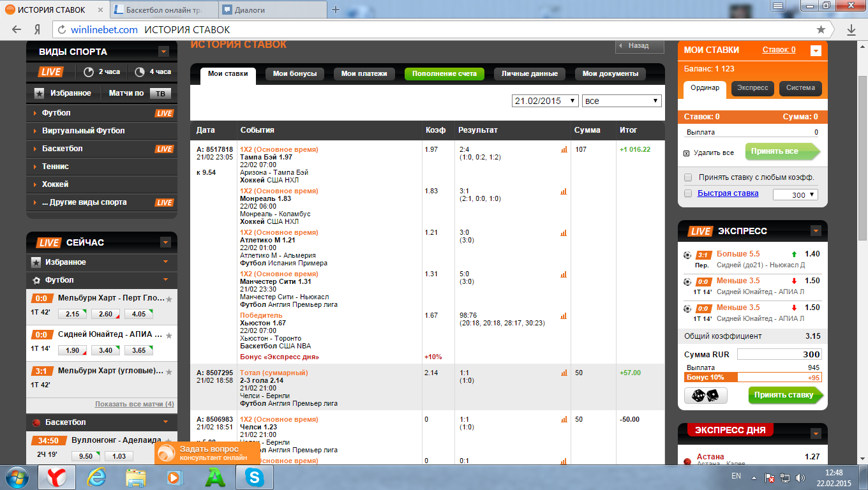
Task: Favorite the Мельбурн Харт - Перт match star
Action: pos(169,299)
